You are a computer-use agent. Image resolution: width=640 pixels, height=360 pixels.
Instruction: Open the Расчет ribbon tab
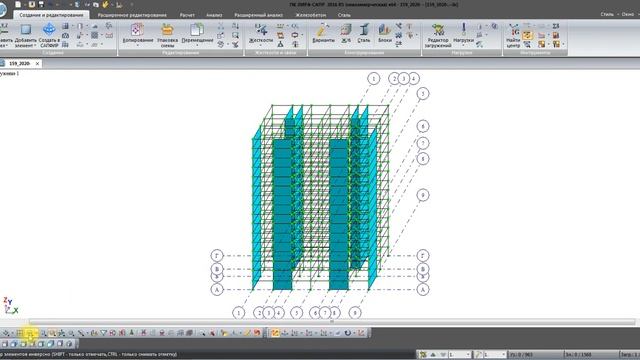[187, 15]
